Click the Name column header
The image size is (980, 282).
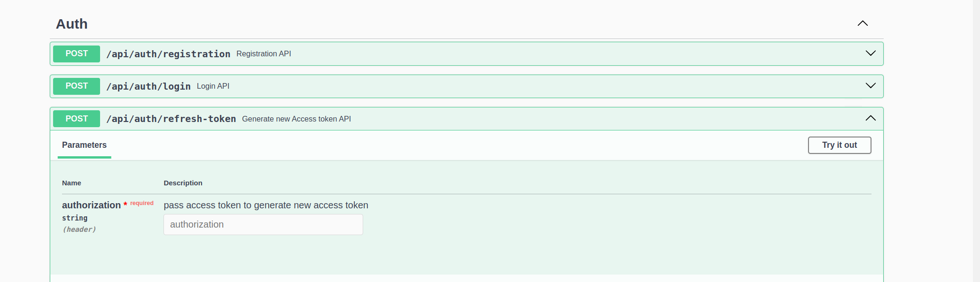71,183
